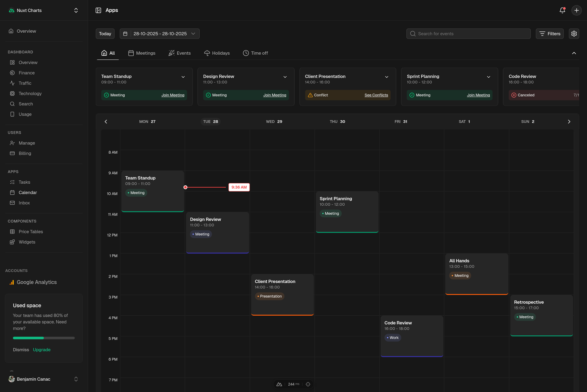Screen dimensions: 587x392
Task: Click the used space progress bar
Action: click(44, 338)
